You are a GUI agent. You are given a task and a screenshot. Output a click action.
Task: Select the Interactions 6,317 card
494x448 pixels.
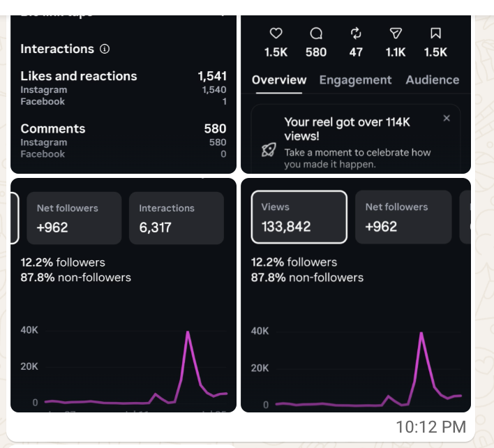[177, 218]
